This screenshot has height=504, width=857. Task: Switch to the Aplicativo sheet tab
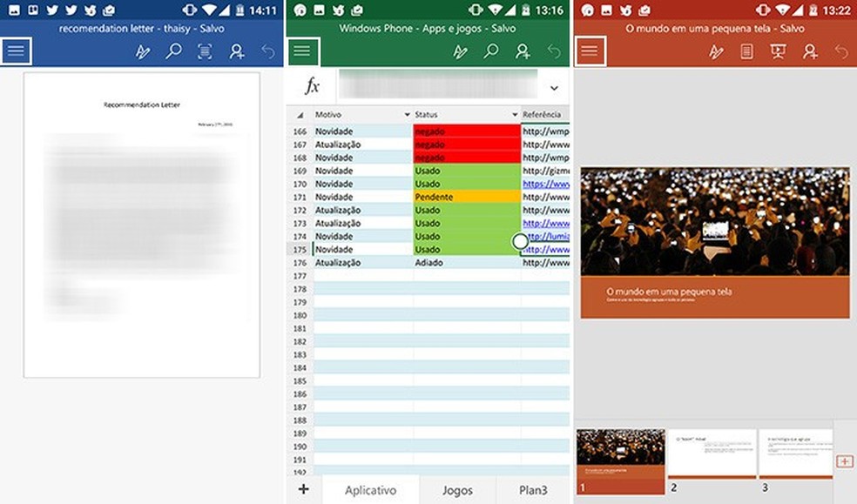coord(370,490)
